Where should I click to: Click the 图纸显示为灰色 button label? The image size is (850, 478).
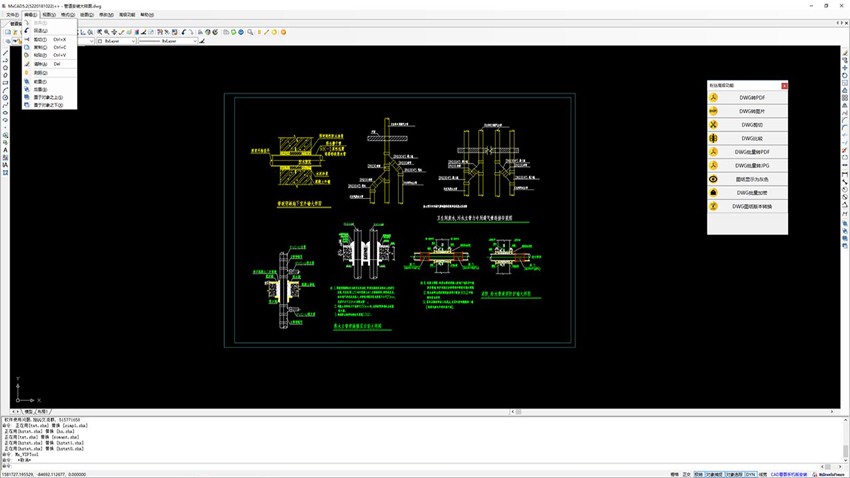pyautogui.click(x=752, y=179)
